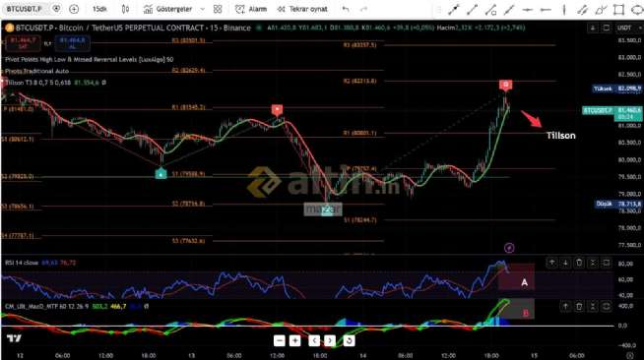
Task: Click the blue AL buy button
Action: click(x=72, y=43)
